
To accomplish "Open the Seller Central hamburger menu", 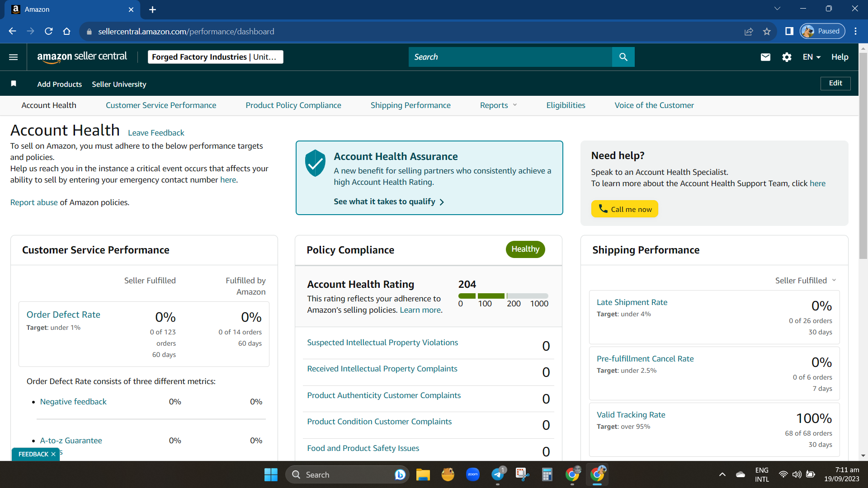I will pyautogui.click(x=14, y=57).
